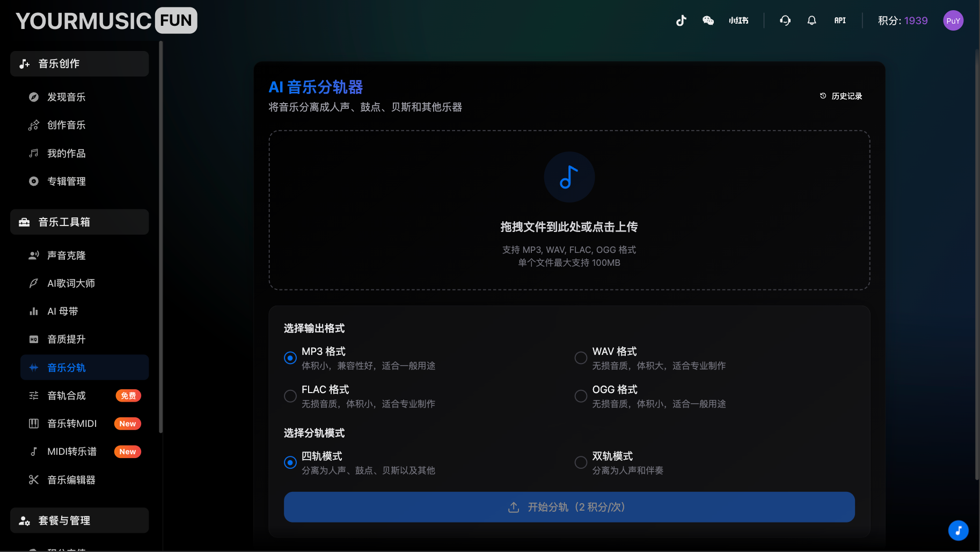
Task: Click the 创作音乐 sidebar icon
Action: [x=34, y=125]
